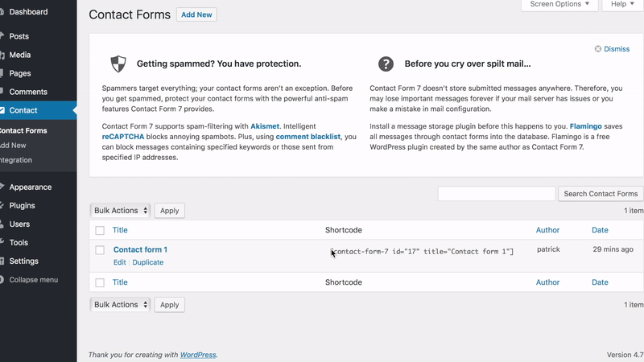Follow the comment blacklist link
644x362 pixels.
(308, 136)
